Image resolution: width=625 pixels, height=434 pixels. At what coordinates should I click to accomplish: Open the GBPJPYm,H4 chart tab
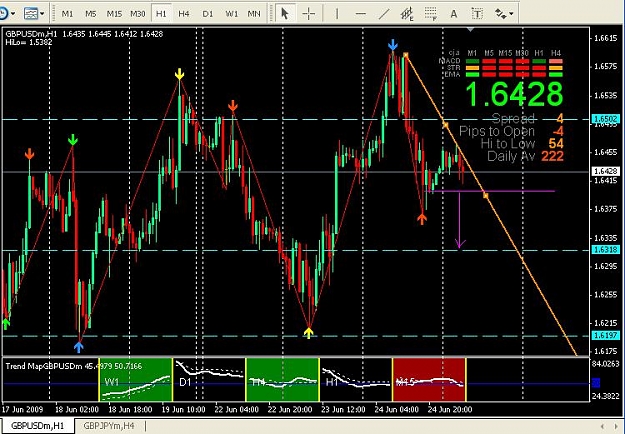point(109,426)
